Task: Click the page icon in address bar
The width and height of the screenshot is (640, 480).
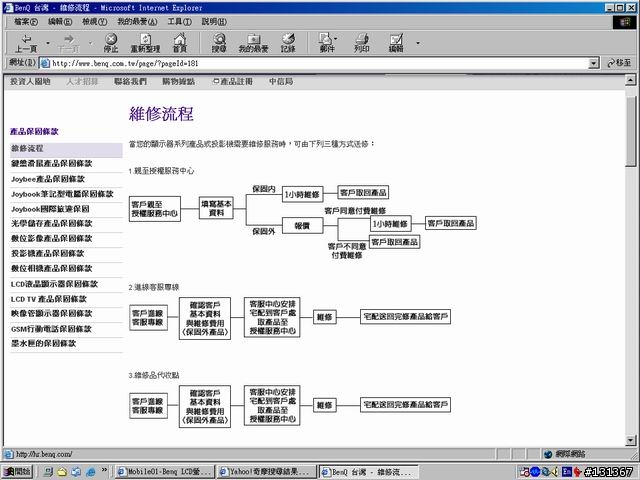Action: [x=44, y=63]
